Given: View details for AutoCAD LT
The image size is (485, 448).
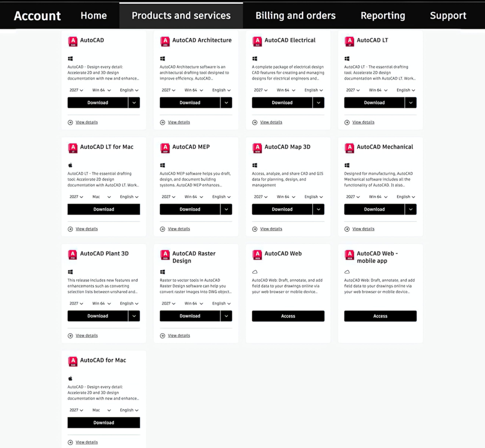Looking at the screenshot, I should pyautogui.click(x=363, y=122).
